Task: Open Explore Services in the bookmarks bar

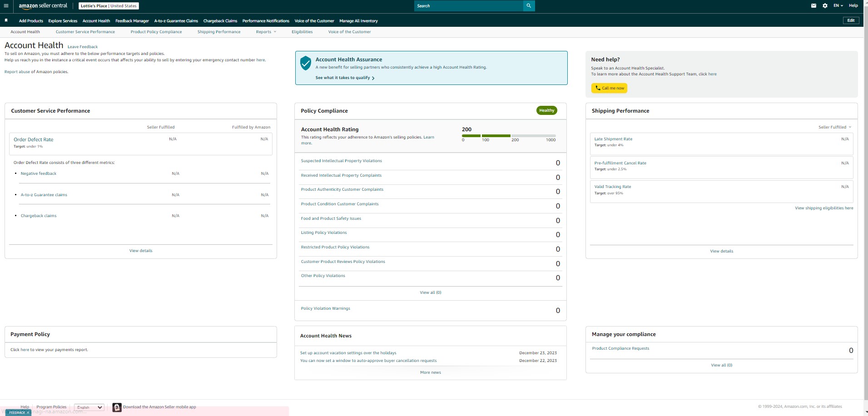Action: (x=63, y=21)
